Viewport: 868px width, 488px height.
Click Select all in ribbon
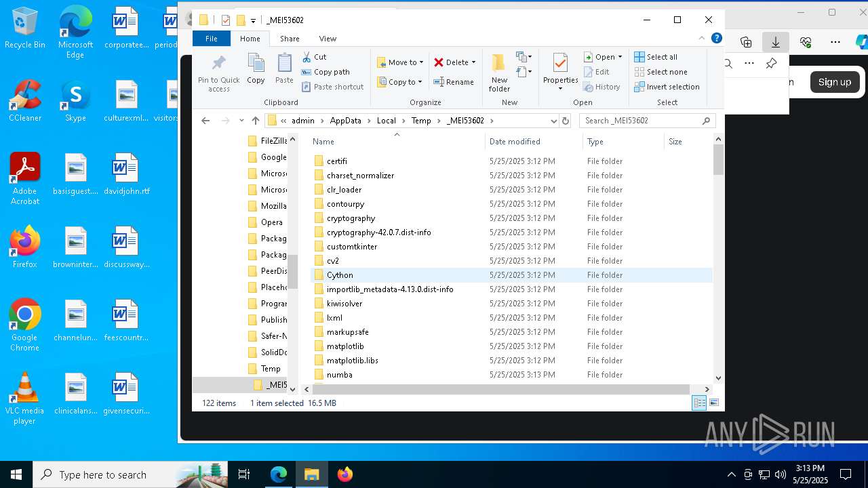point(656,57)
